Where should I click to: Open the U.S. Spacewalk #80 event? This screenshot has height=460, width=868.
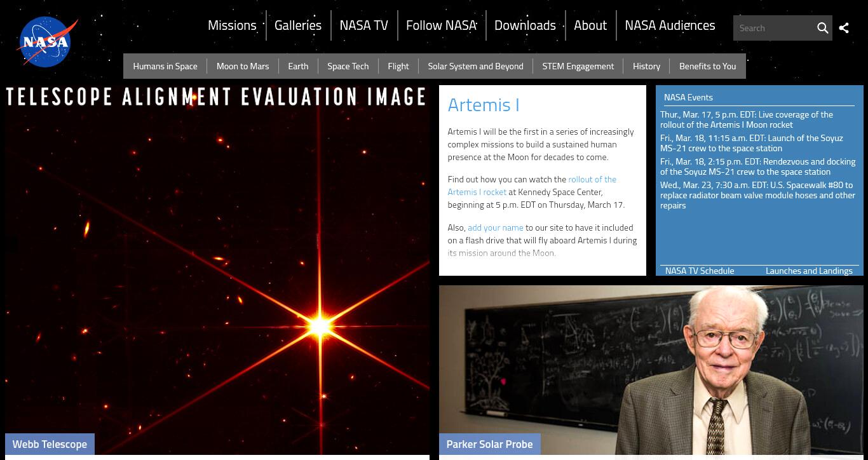click(757, 195)
